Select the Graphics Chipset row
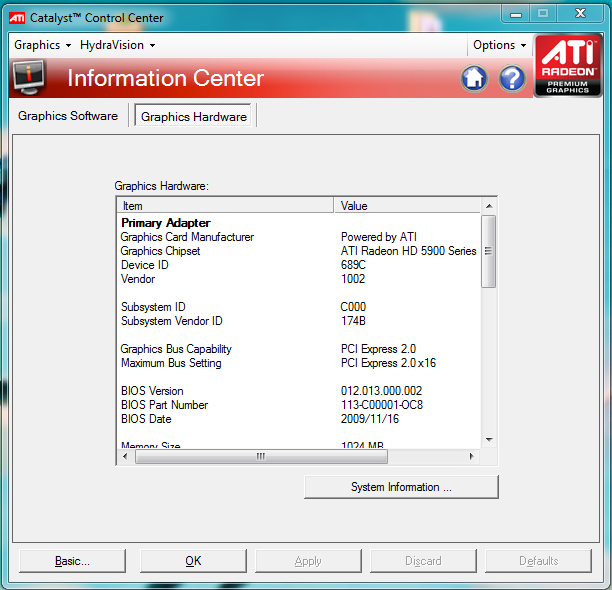Viewport: 612px width, 590px height. 299,251
